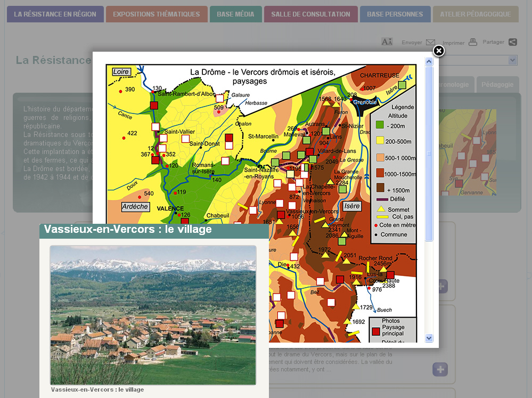Click the white marker left of Galaure
Image resolution: width=532 pixels, height=398 pixels.
point(220,99)
